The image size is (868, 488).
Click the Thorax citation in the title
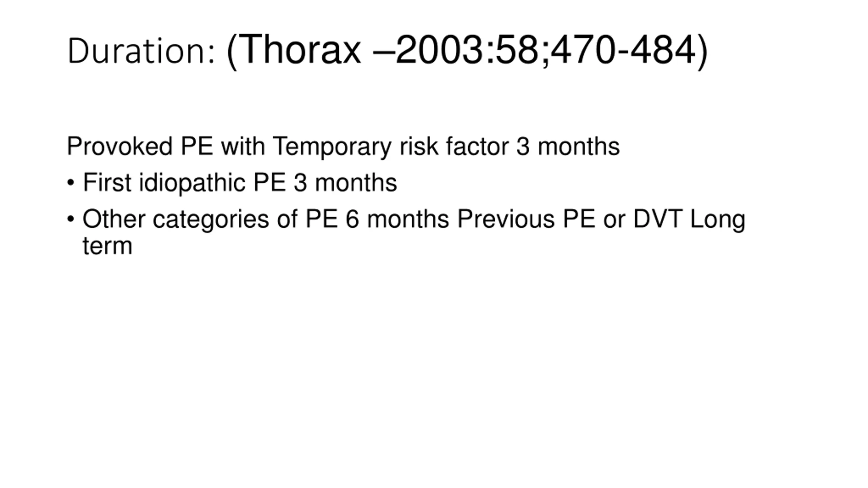467,51
